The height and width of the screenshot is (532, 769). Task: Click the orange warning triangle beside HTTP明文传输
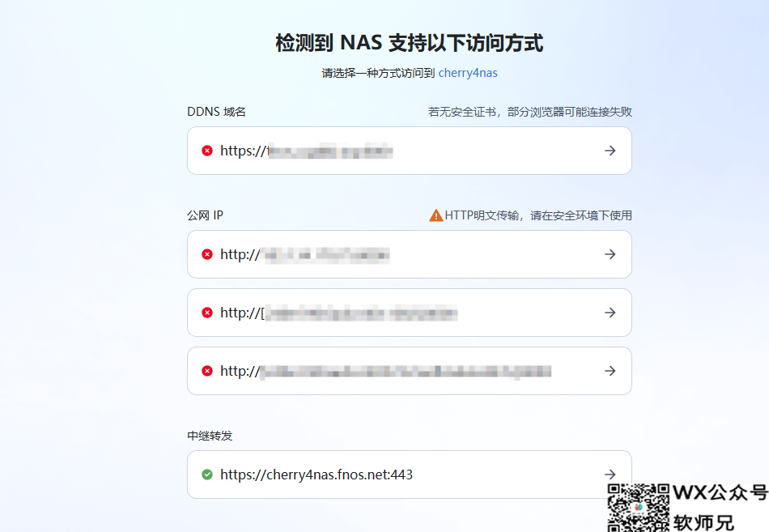point(436,215)
